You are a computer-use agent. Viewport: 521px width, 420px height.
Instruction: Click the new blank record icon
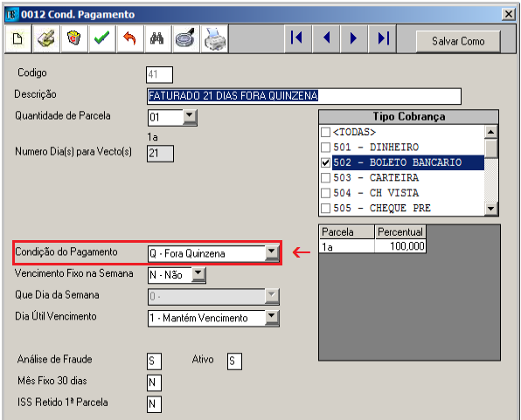click(x=17, y=38)
